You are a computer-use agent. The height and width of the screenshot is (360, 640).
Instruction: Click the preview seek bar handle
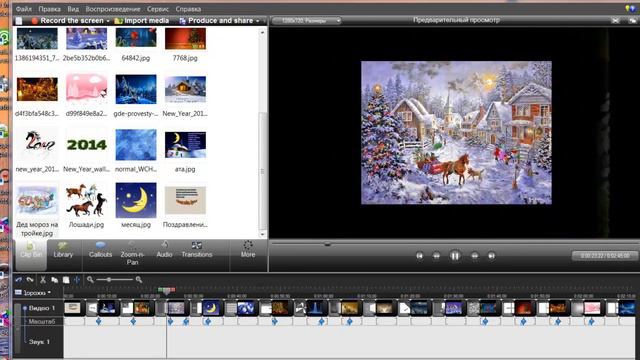pos(327,244)
